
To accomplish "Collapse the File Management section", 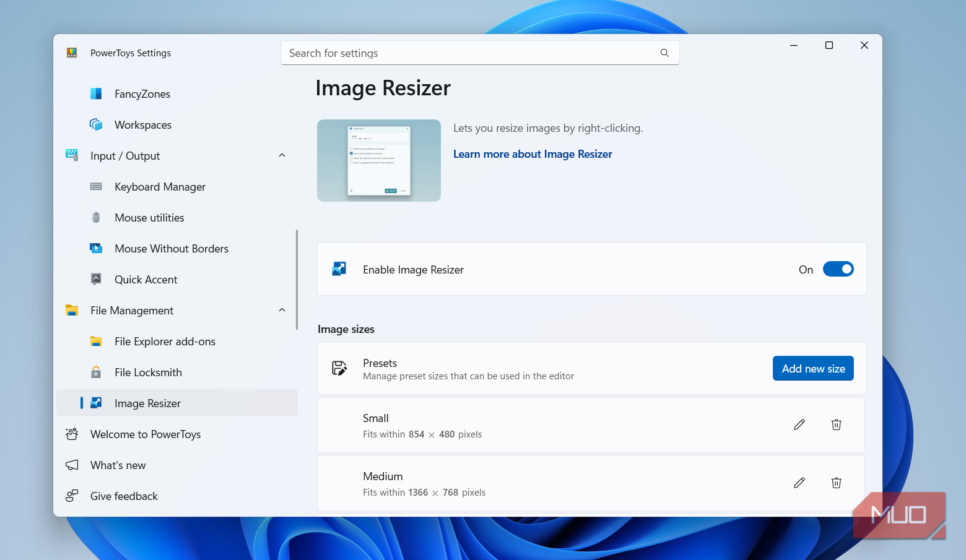I will pos(282,310).
